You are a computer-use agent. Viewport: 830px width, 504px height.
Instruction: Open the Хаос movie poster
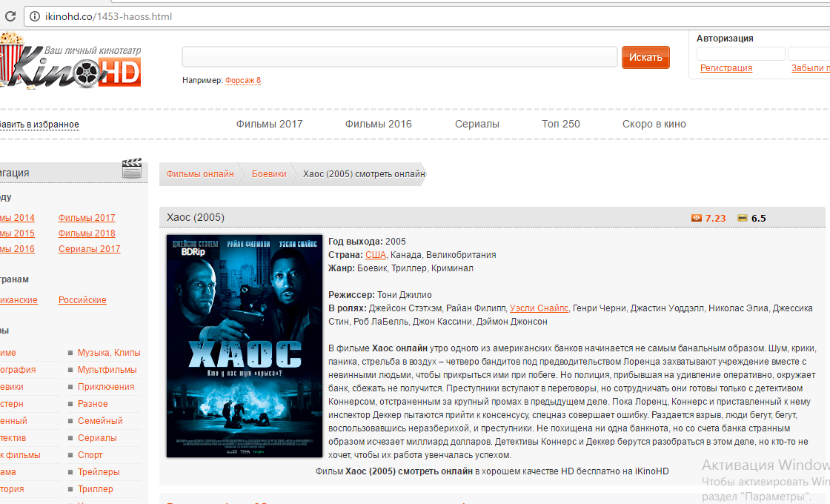tap(245, 345)
